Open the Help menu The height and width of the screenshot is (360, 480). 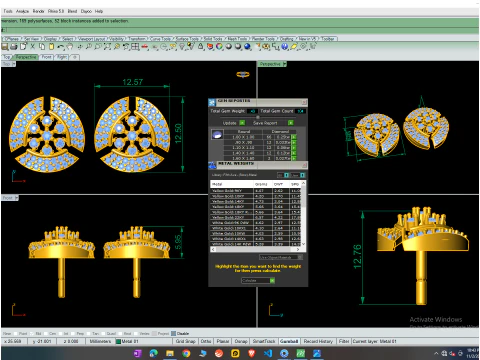[x=99, y=11]
